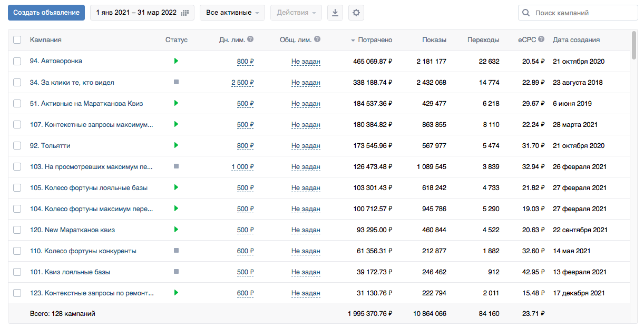Sort by the Потрачено column header
Image resolution: width=644 pixels, height=328 pixels.
(374, 40)
